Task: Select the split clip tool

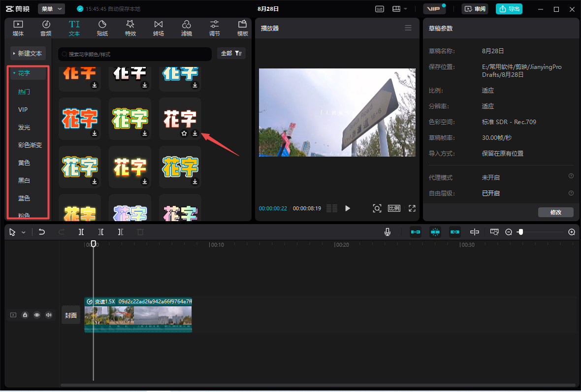Action: (x=81, y=232)
